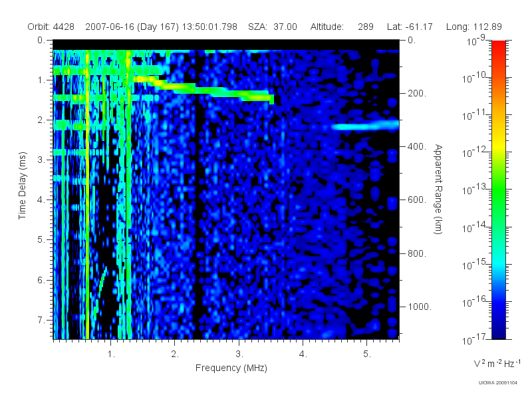Click the cyan echo trace near 5 MHz
The height and width of the screenshot is (399, 532).
(x=365, y=126)
